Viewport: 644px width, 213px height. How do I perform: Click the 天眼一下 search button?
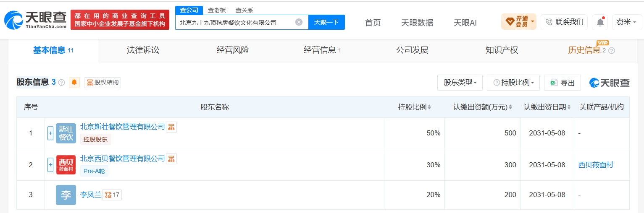(x=326, y=22)
